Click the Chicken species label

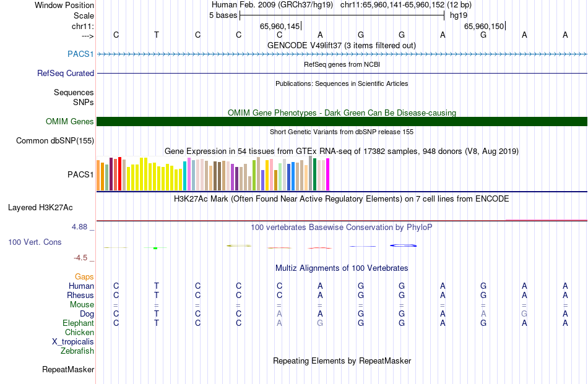pyautogui.click(x=79, y=332)
